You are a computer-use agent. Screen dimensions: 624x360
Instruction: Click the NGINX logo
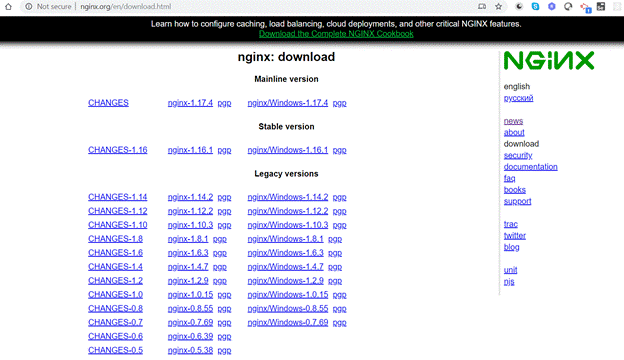pos(549,61)
